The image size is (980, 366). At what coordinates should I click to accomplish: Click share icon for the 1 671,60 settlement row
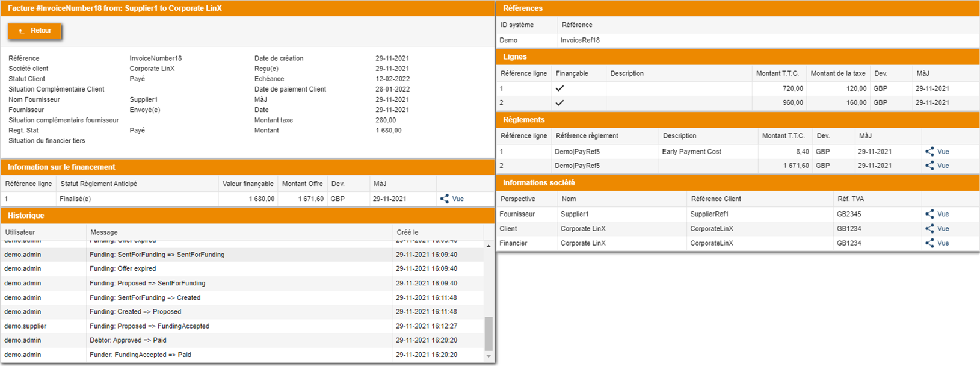click(x=929, y=166)
